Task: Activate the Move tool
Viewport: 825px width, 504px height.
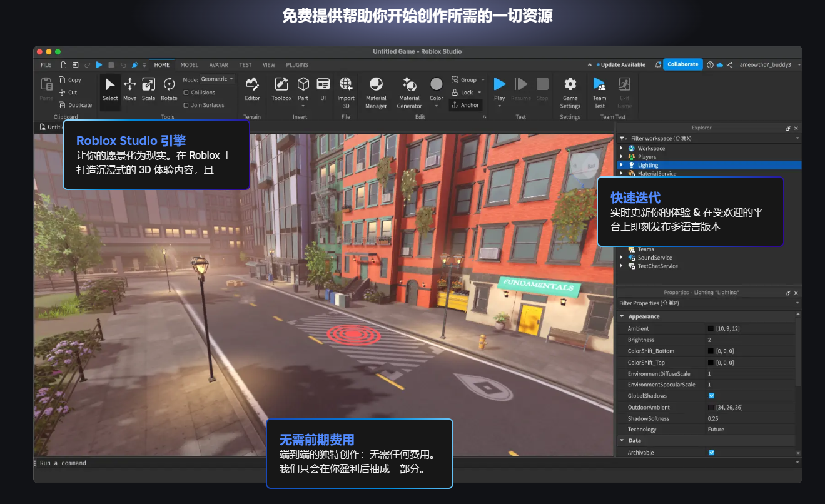Action: (x=129, y=89)
